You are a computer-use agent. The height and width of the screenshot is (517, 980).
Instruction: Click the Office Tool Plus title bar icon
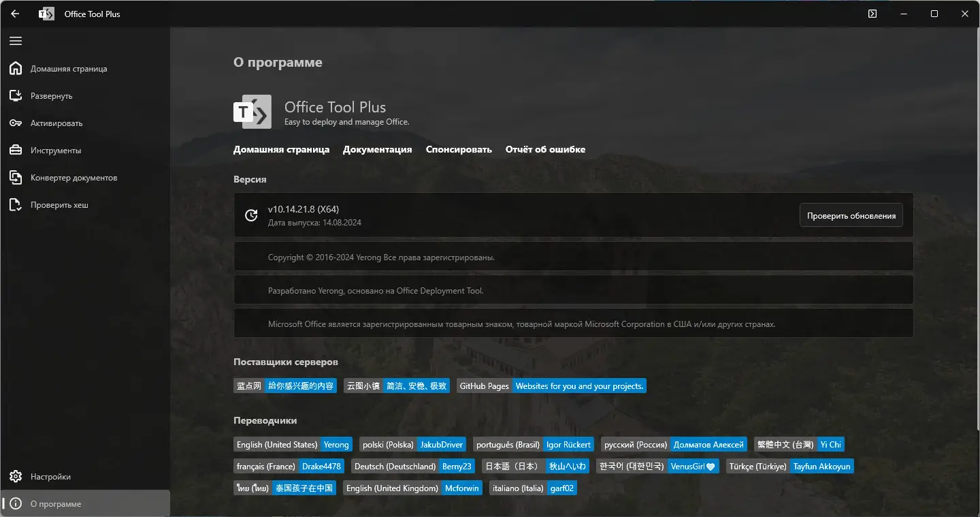[46, 14]
